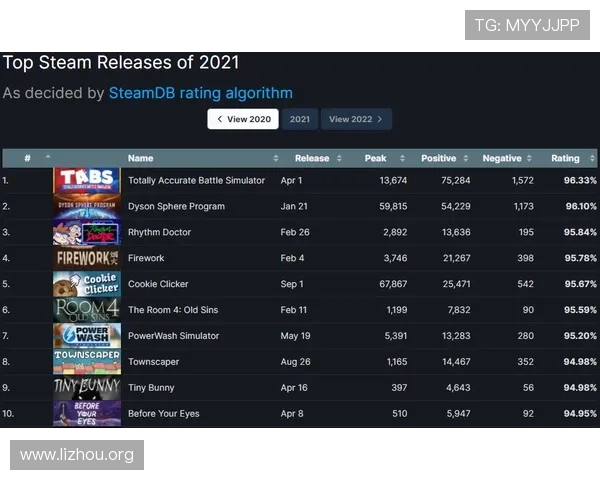Click the Rhythm Doctor game image
The height and width of the screenshot is (480, 600).
(87, 232)
